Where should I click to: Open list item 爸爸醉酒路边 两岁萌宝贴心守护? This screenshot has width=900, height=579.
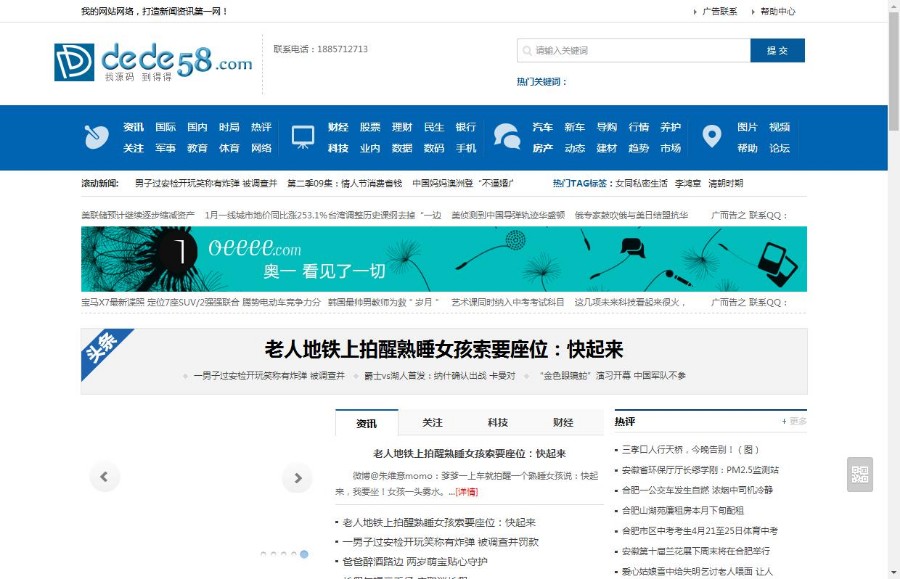click(414, 561)
